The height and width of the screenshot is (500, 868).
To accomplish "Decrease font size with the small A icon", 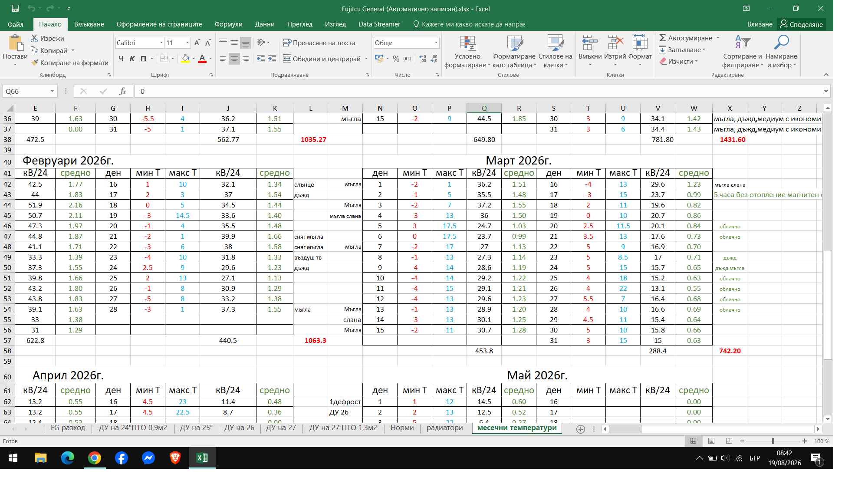I will 208,43.
